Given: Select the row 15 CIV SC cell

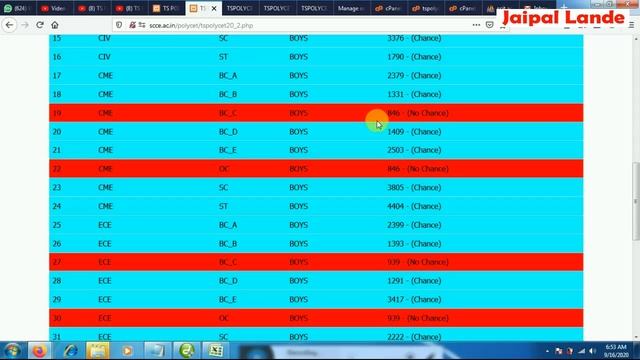Looking at the screenshot, I should point(223,38).
